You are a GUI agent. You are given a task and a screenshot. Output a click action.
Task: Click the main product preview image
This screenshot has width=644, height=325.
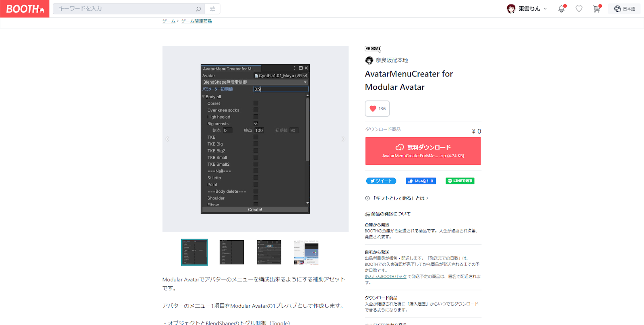(255, 139)
